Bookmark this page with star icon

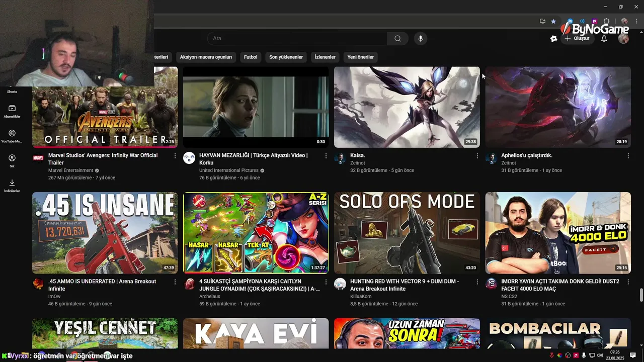tap(553, 22)
